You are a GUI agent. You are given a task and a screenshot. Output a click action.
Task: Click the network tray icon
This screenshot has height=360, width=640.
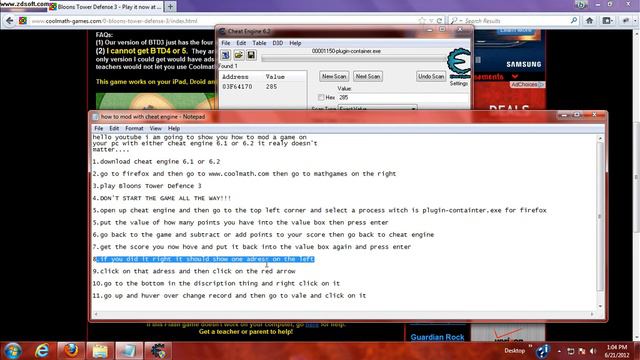[571, 351]
